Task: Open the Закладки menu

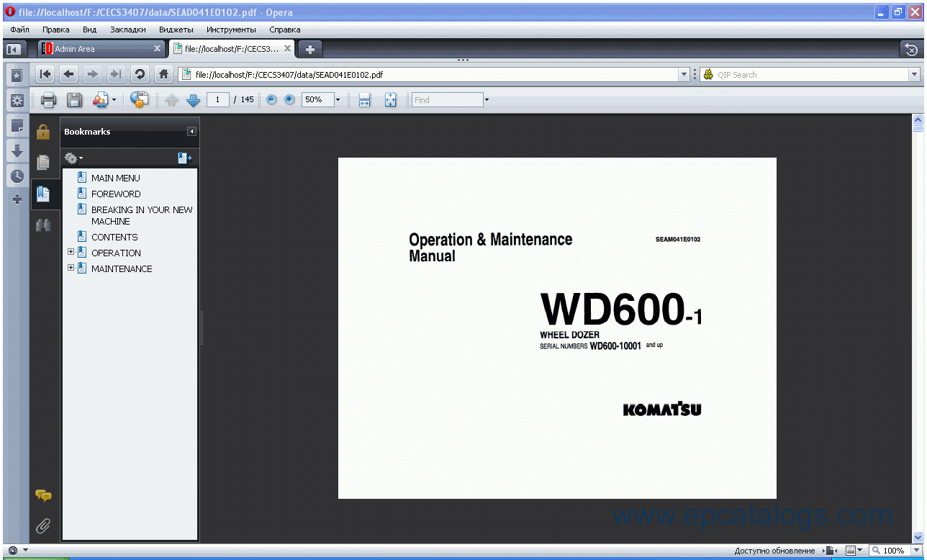Action: pyautogui.click(x=128, y=30)
